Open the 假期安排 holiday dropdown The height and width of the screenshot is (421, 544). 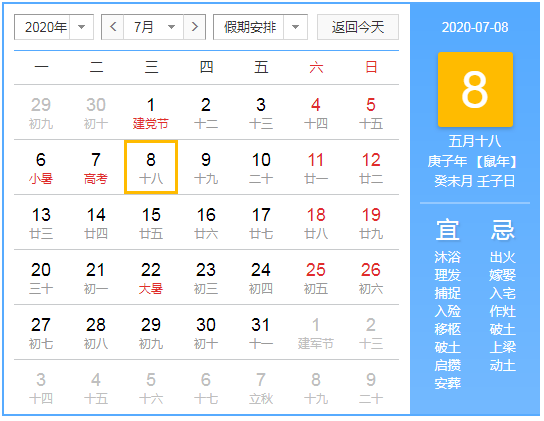coord(260,27)
